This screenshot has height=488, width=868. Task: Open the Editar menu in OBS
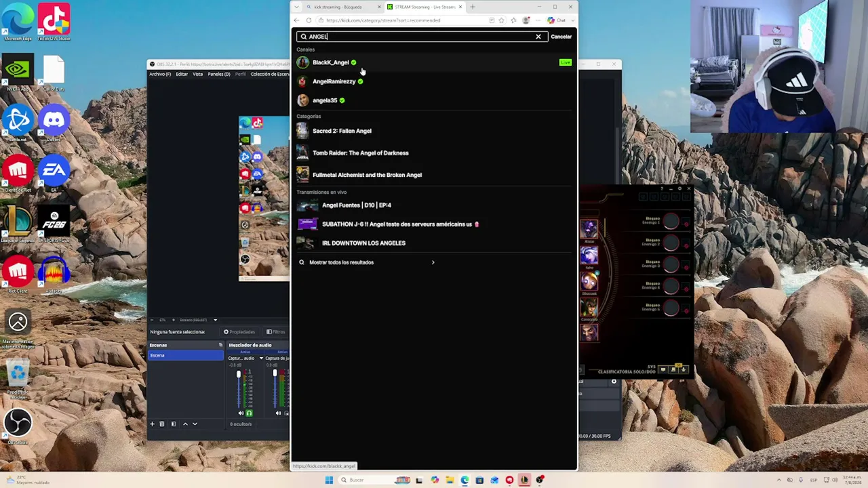[182, 74]
